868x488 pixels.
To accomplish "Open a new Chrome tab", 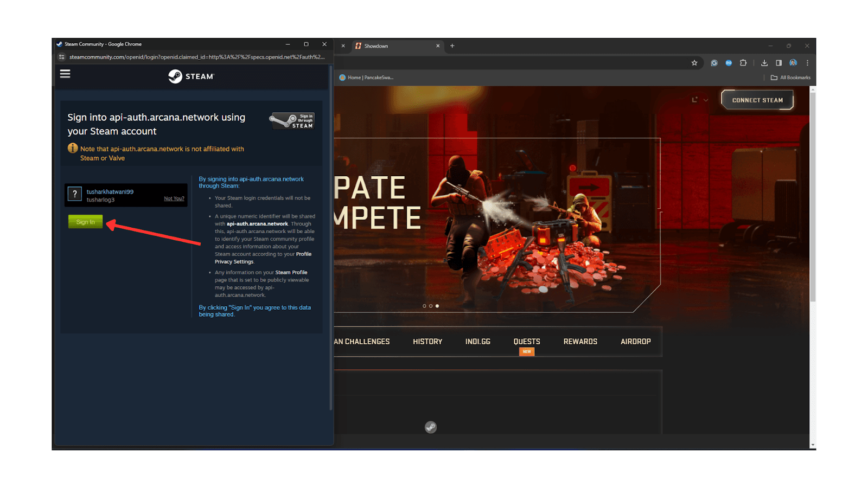I will pos(452,46).
